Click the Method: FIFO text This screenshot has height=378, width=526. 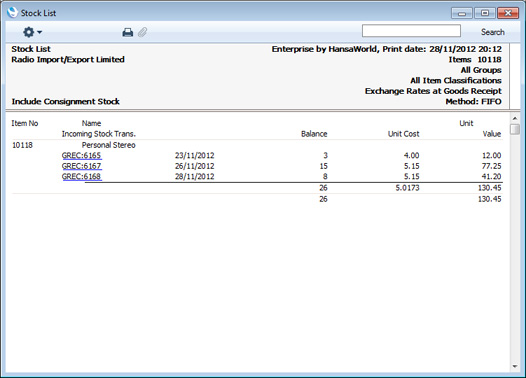tap(473, 102)
